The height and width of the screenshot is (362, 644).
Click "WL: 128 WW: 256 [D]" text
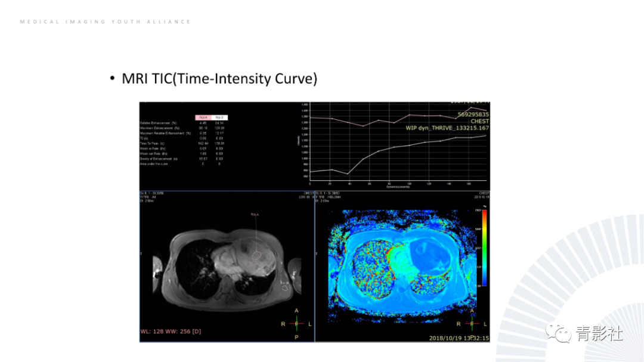(171, 331)
